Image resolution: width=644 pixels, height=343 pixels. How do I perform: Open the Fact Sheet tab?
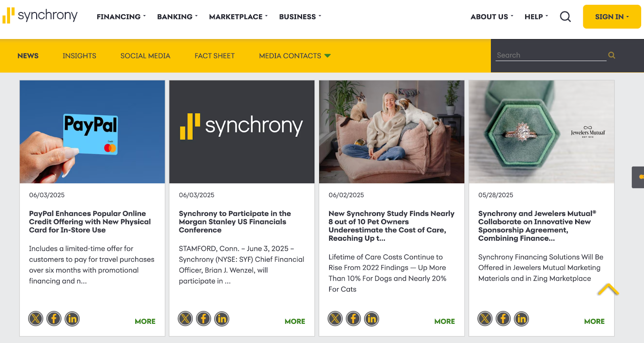(x=215, y=56)
